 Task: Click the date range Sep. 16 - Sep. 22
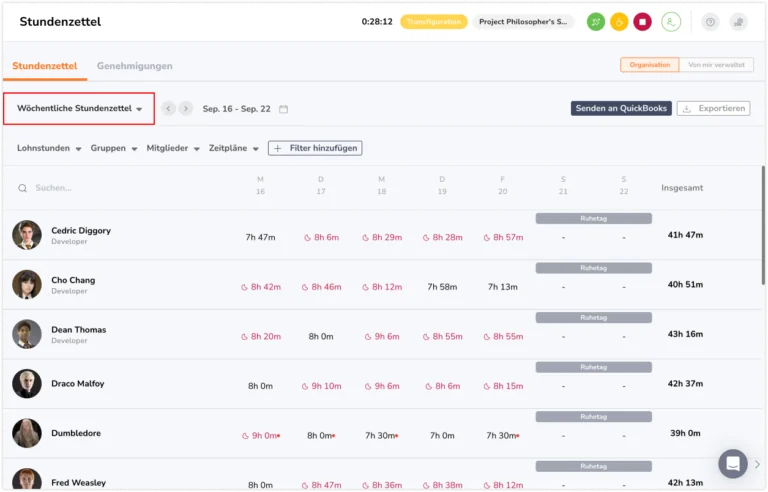click(x=237, y=109)
